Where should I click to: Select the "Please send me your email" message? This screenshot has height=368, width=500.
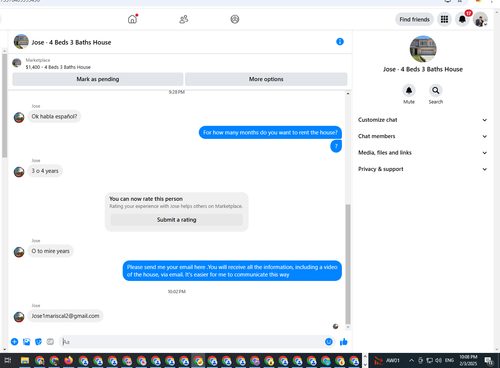[232, 271]
